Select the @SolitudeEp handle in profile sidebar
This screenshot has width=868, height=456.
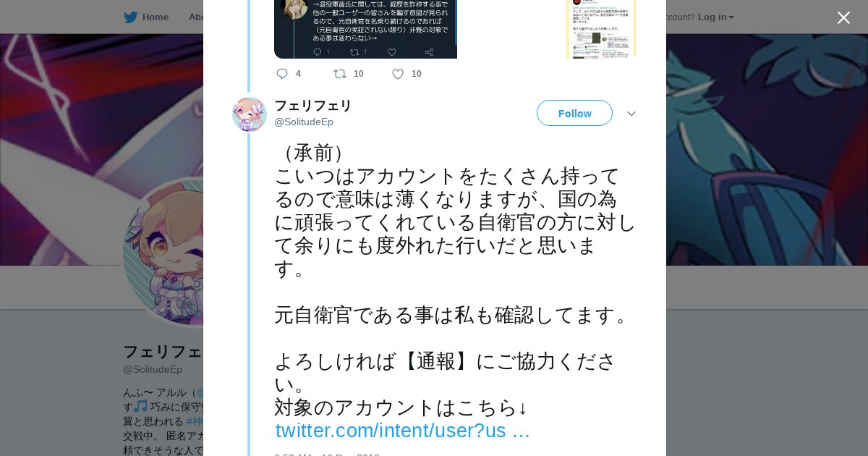[153, 369]
